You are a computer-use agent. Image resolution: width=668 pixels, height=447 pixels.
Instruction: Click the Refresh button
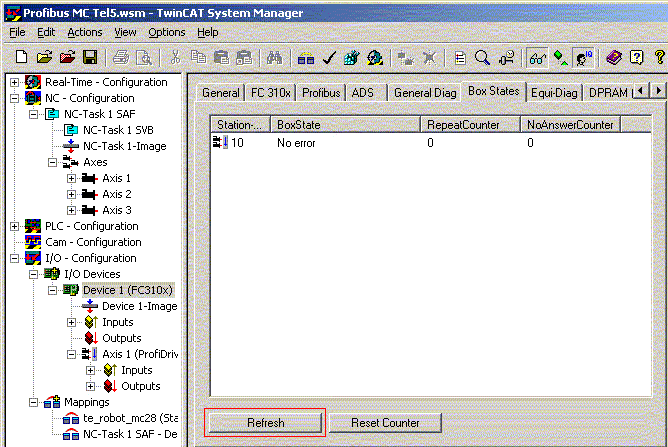click(265, 423)
